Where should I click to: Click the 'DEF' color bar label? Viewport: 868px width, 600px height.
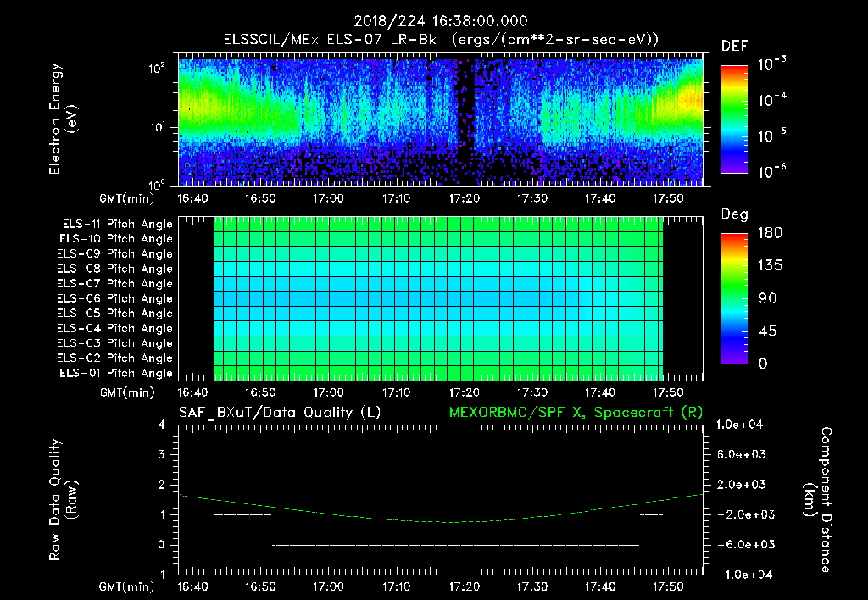click(x=735, y=47)
